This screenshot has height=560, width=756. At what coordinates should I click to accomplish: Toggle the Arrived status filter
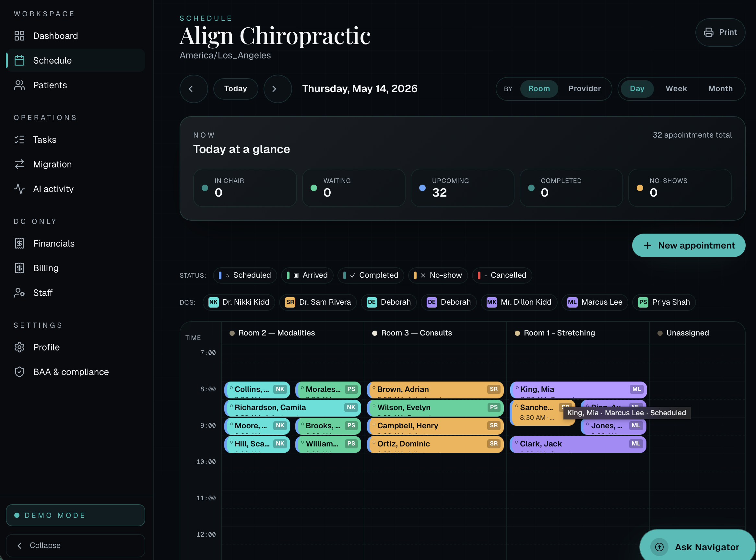tap(307, 275)
